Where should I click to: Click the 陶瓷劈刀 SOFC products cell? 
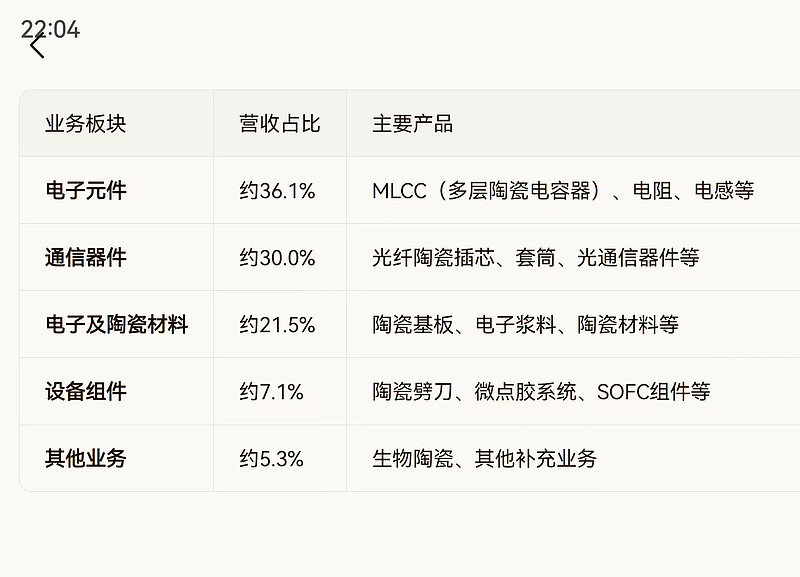pyautogui.click(x=541, y=392)
